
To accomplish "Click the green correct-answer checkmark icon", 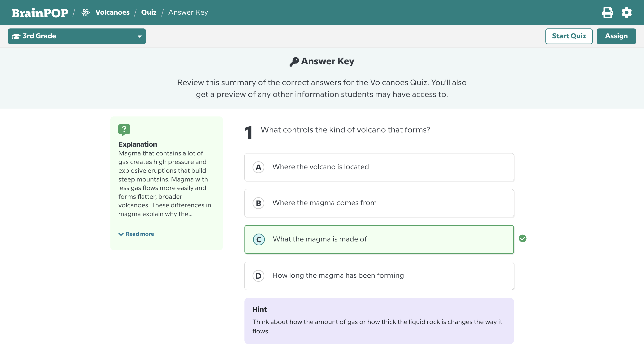I will point(522,239).
